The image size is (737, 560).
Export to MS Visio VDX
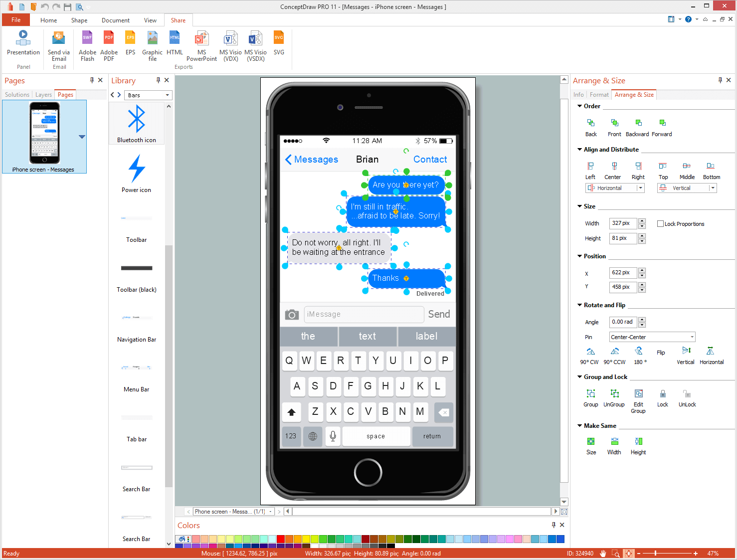(230, 46)
